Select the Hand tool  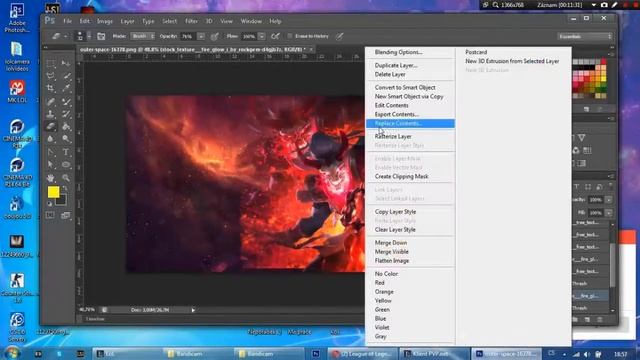coord(50,178)
